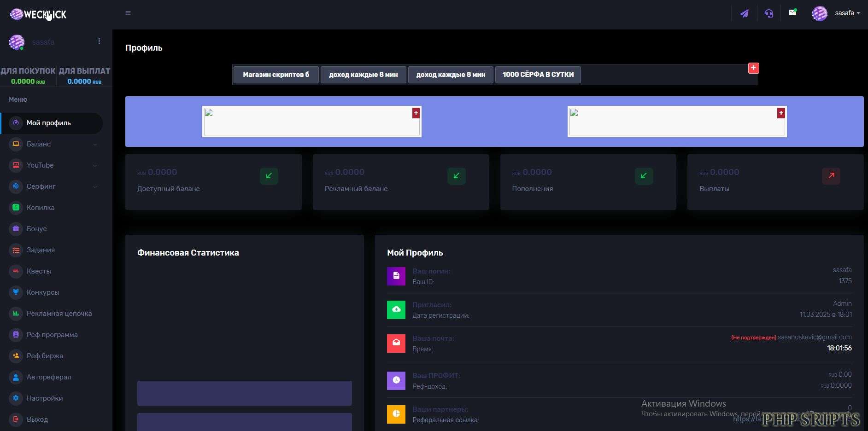Click the right banner ad placeholder

tap(676, 122)
